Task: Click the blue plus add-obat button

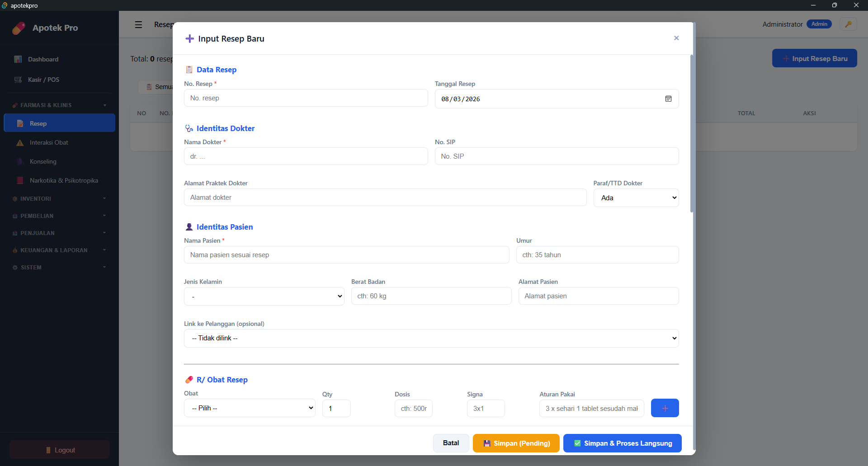Action: tap(665, 408)
